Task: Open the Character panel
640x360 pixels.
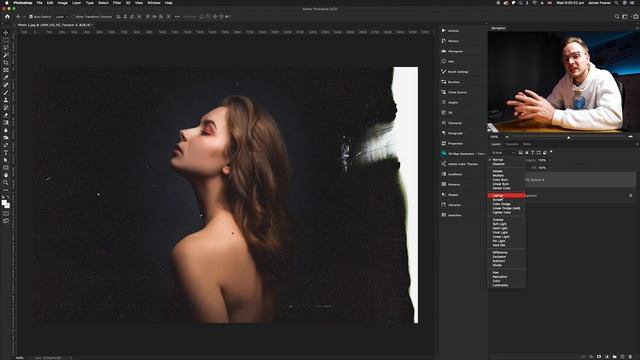Action: 451,123
